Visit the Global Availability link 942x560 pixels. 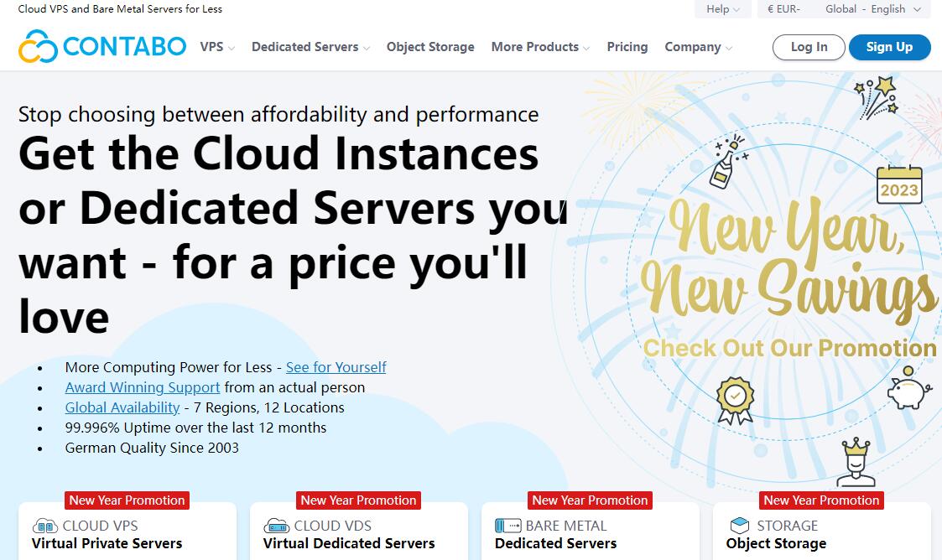point(122,407)
